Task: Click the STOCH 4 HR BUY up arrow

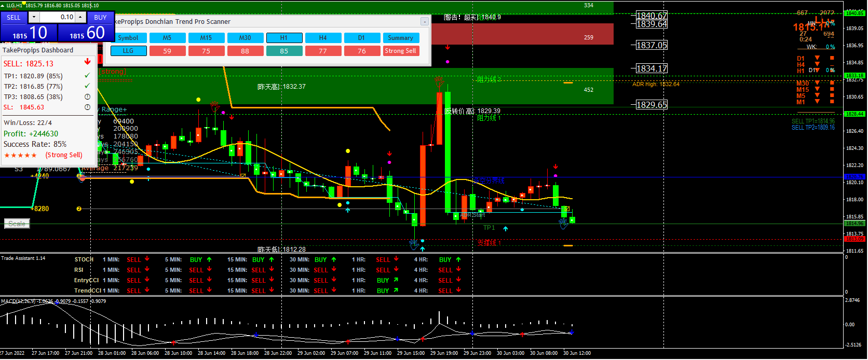Action: click(x=458, y=259)
